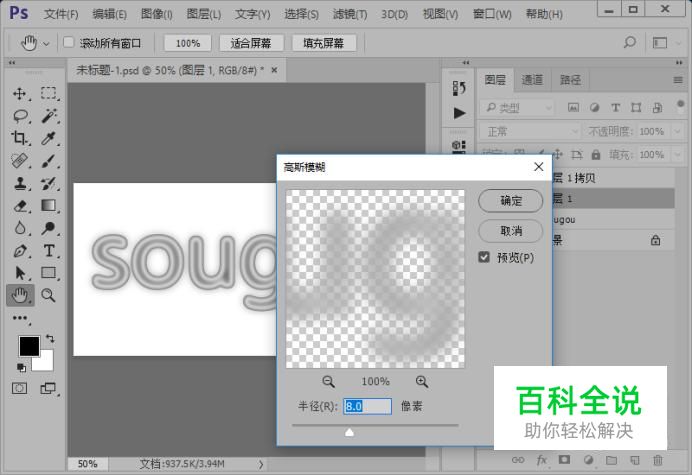Cancel Gaussian Blur with 取消
The height and width of the screenshot is (475, 692).
pos(511,230)
